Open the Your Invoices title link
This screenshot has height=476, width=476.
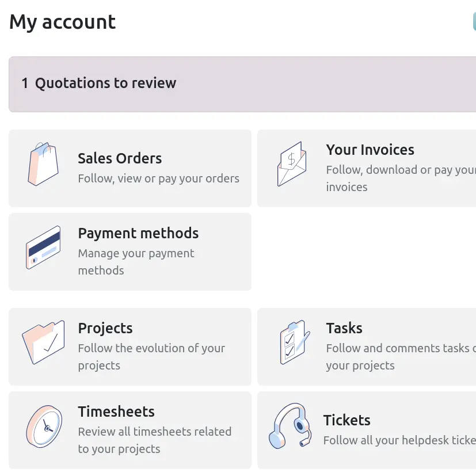click(370, 150)
